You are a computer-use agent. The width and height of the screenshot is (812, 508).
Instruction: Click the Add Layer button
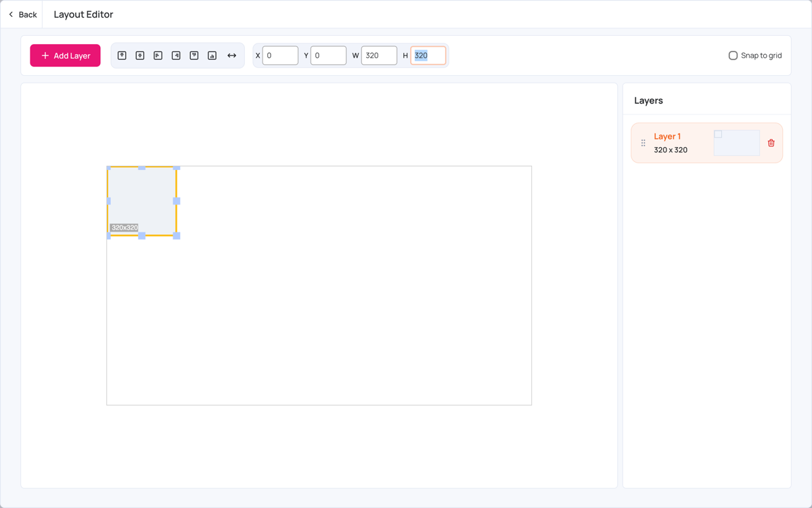click(65, 56)
